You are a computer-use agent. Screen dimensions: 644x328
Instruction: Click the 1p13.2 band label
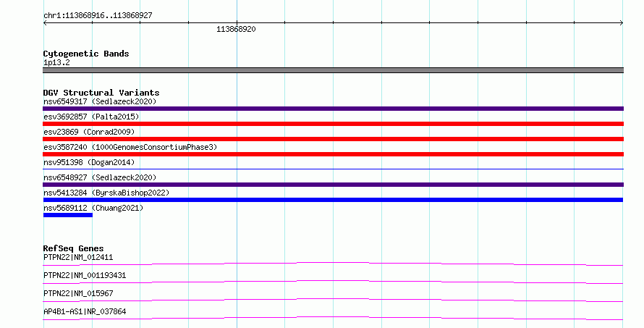(x=56, y=62)
